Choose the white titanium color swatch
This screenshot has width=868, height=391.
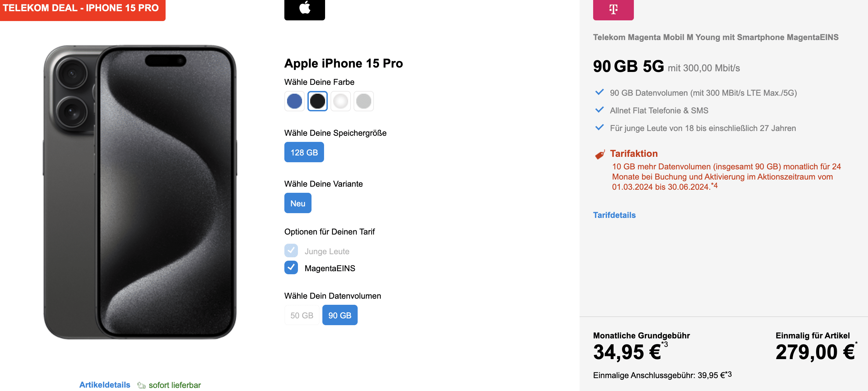[341, 101]
